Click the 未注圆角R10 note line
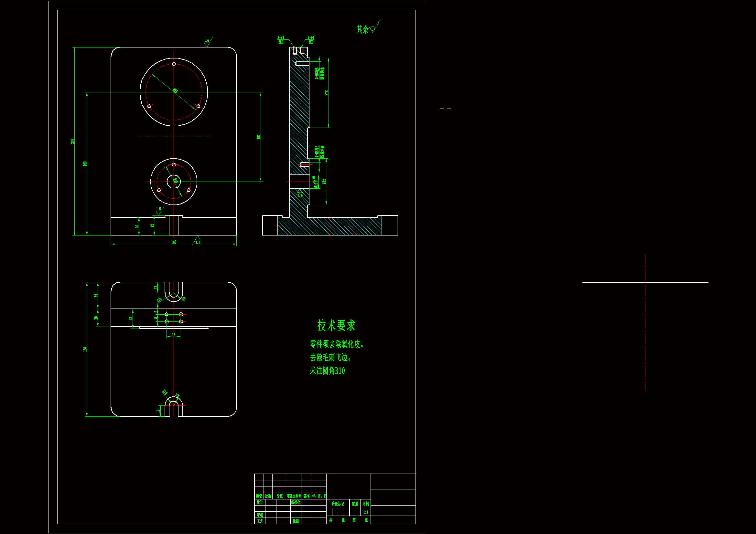The width and height of the screenshot is (756, 534). pyautogui.click(x=327, y=371)
